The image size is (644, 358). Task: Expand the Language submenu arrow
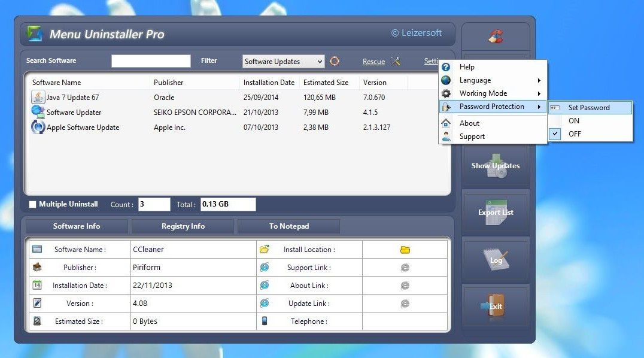(x=539, y=80)
